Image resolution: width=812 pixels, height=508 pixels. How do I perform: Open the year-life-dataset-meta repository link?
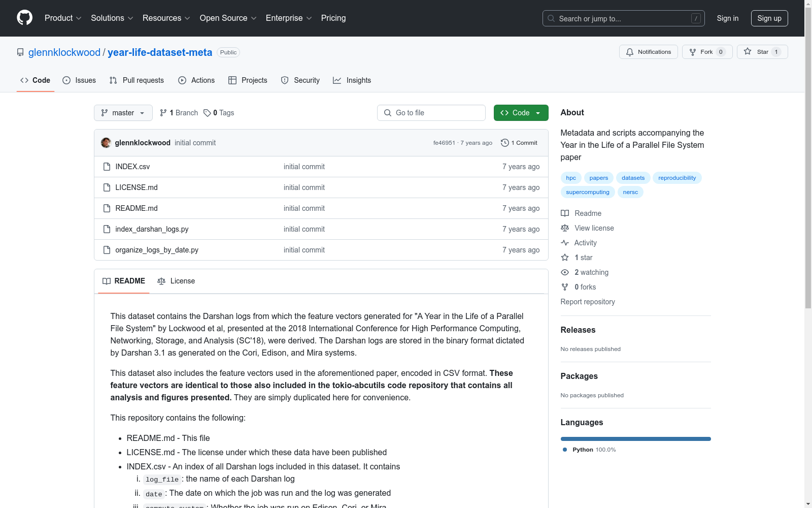(x=160, y=52)
